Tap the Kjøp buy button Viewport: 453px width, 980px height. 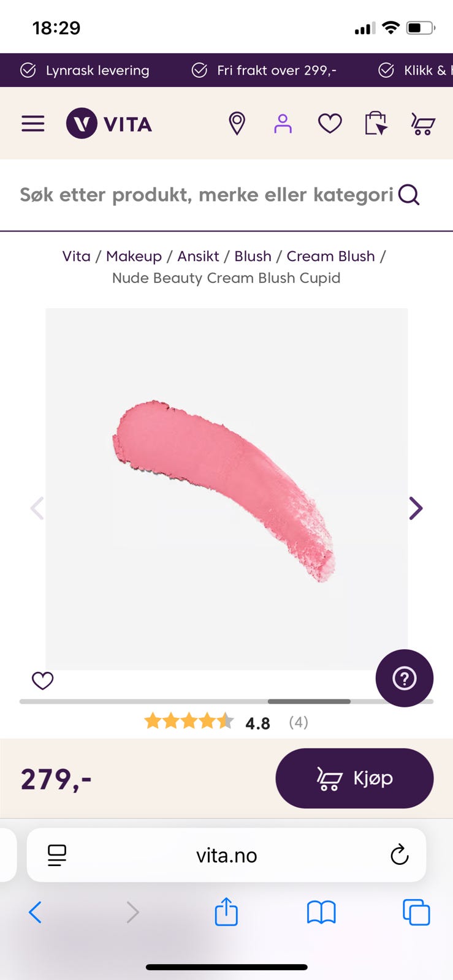pyautogui.click(x=354, y=778)
